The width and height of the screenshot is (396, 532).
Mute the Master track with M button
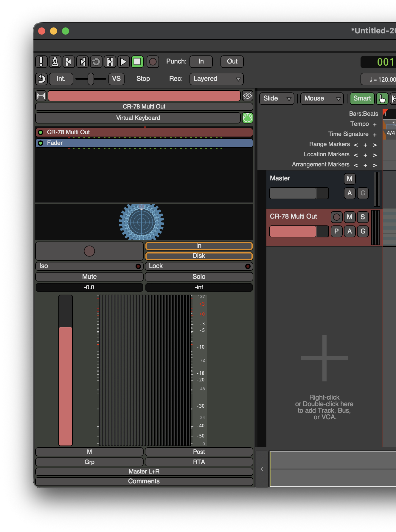(350, 179)
